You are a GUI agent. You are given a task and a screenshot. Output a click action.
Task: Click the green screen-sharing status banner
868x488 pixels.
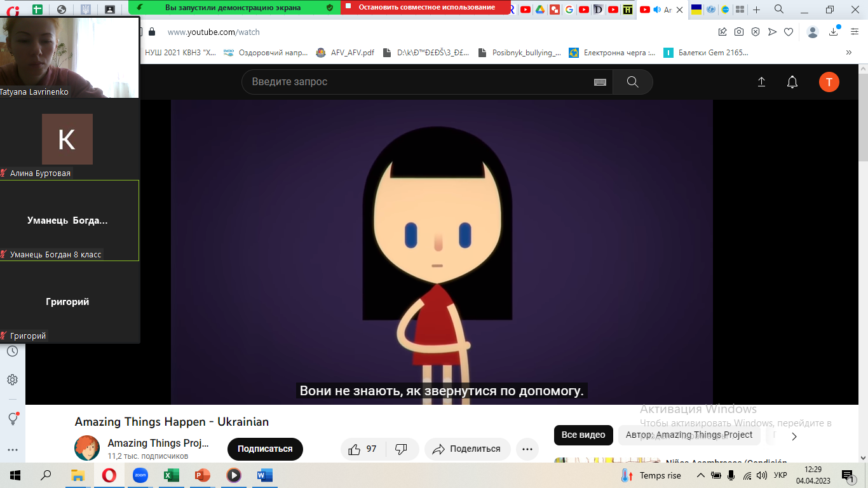coord(234,7)
